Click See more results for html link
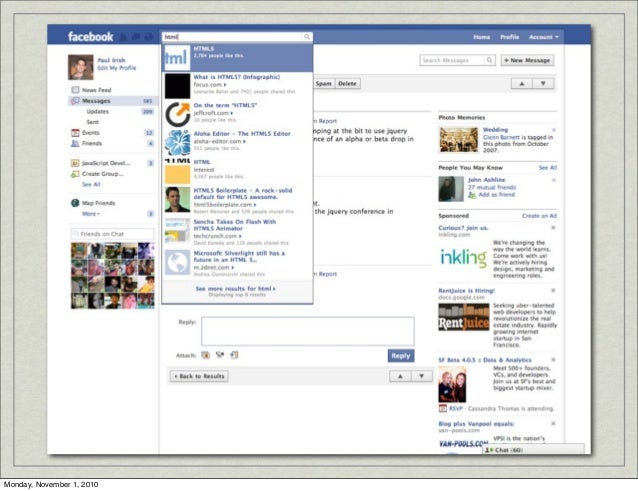 pyautogui.click(x=235, y=288)
